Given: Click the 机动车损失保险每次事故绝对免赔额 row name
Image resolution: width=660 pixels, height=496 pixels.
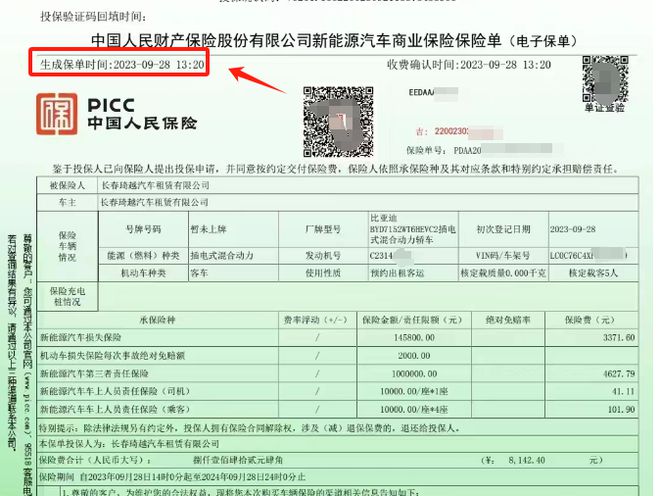Looking at the screenshot, I should click(112, 356).
